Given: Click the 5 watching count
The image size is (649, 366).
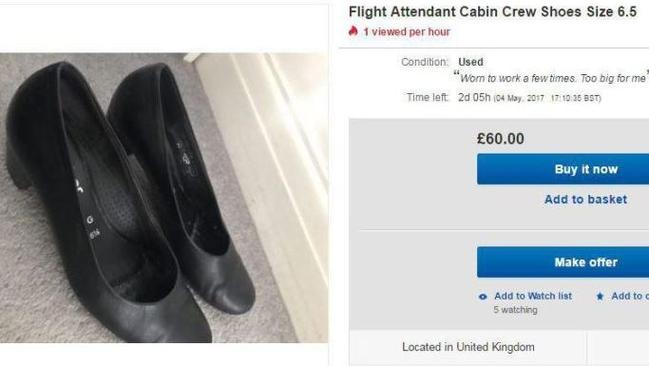Looking at the screenshot, I should [x=515, y=310].
